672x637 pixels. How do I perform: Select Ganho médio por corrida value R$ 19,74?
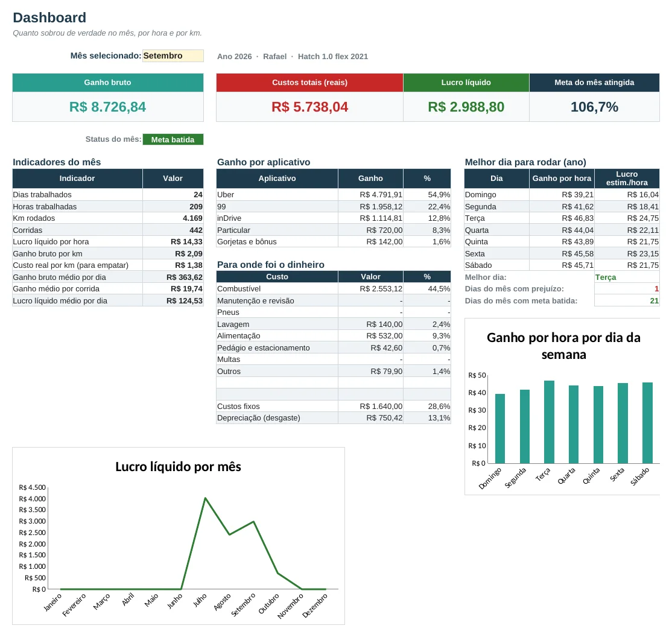pyautogui.click(x=173, y=289)
